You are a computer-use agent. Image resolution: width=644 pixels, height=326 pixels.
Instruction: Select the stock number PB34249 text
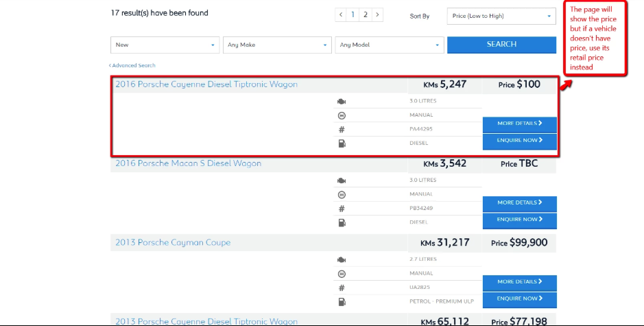tap(421, 208)
